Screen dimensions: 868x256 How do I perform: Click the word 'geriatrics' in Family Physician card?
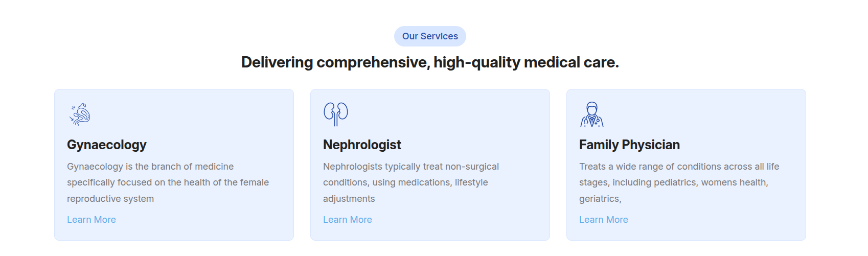pyautogui.click(x=599, y=199)
